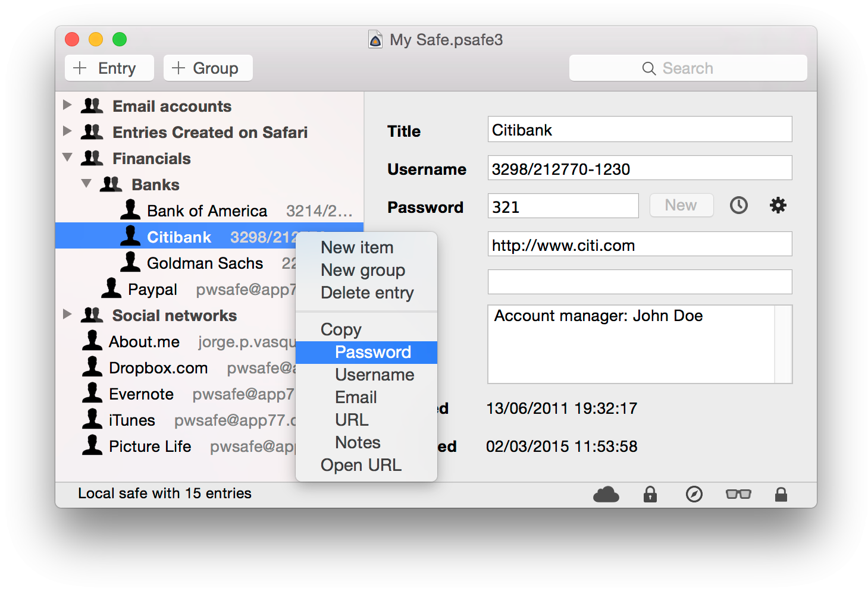Choose New item from context menu
This screenshot has height=591, width=868.
tap(366, 247)
